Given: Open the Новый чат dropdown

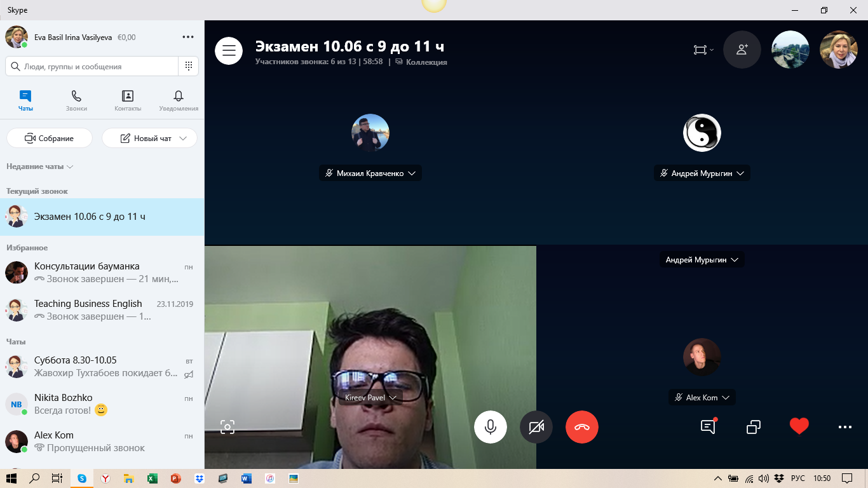Looking at the screenshot, I should 184,138.
